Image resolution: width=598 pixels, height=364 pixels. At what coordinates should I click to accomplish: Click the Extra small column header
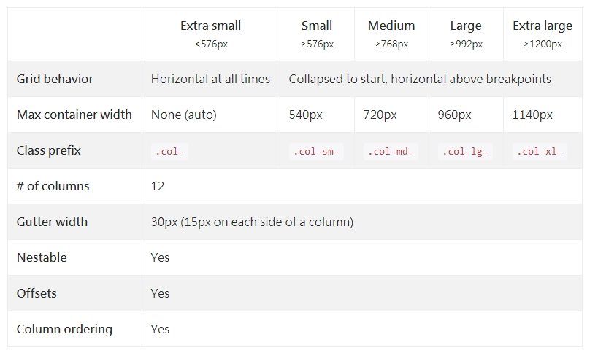click(x=210, y=26)
